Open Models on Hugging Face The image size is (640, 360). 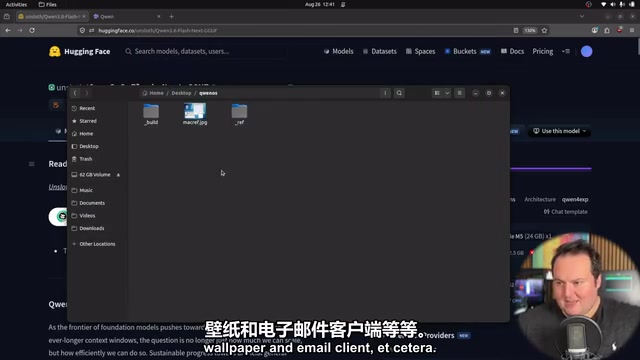pyautogui.click(x=338, y=51)
